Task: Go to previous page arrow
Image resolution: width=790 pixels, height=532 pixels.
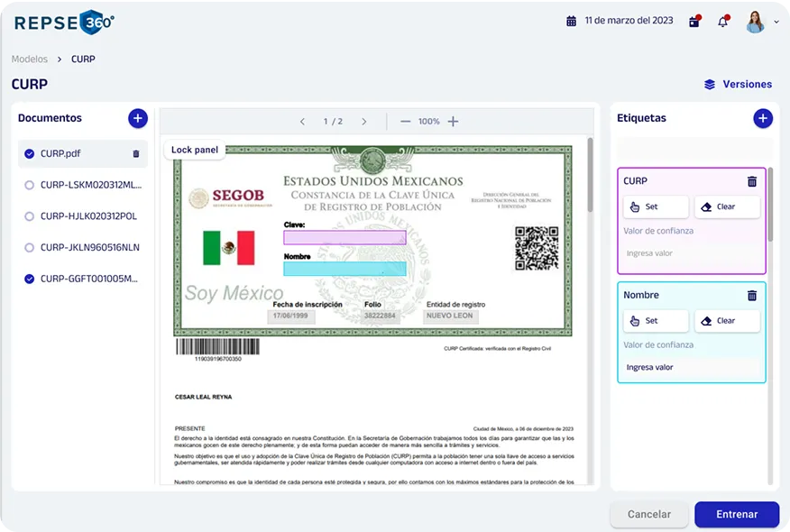Action: coord(302,122)
